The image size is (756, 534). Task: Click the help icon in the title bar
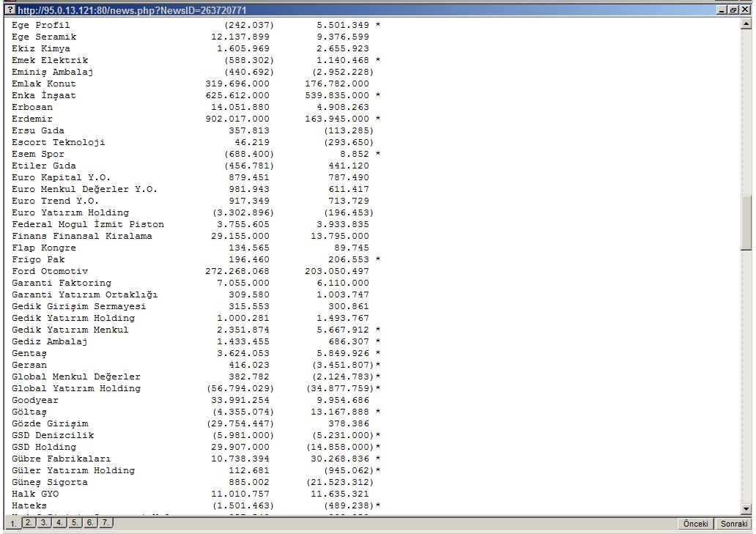[10, 10]
